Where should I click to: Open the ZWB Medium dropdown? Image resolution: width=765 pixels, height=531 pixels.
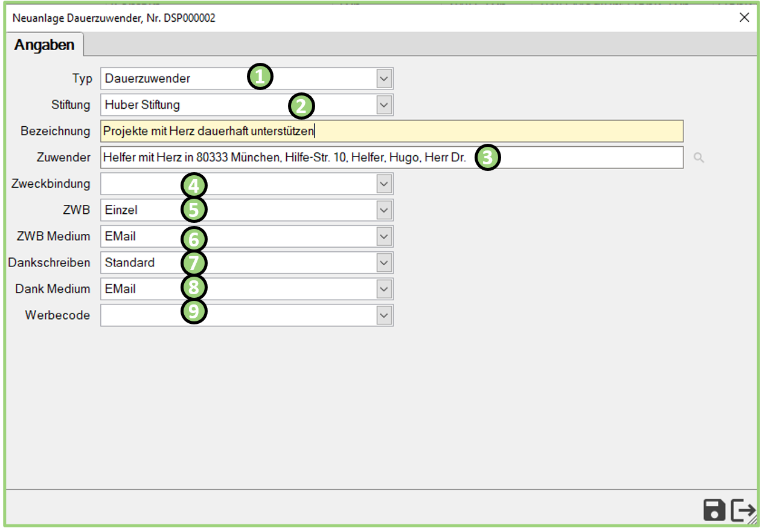(x=384, y=237)
